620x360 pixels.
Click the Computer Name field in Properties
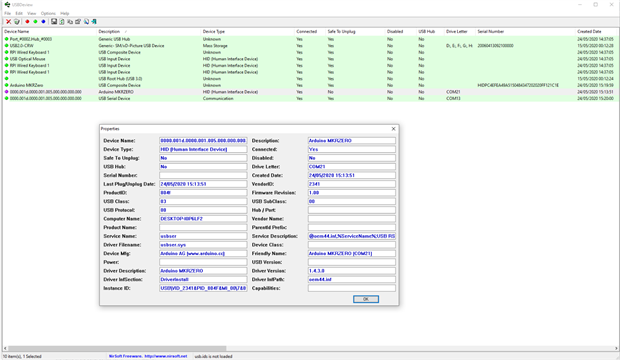tap(203, 219)
